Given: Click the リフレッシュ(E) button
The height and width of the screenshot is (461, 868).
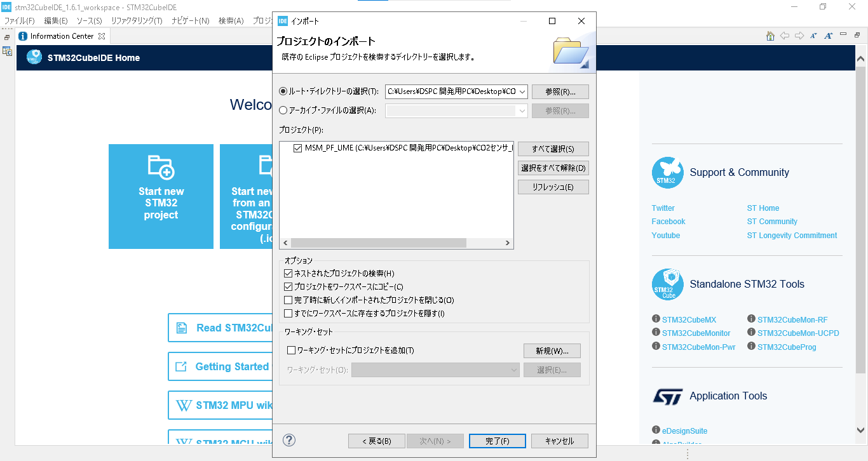Looking at the screenshot, I should tap(553, 187).
